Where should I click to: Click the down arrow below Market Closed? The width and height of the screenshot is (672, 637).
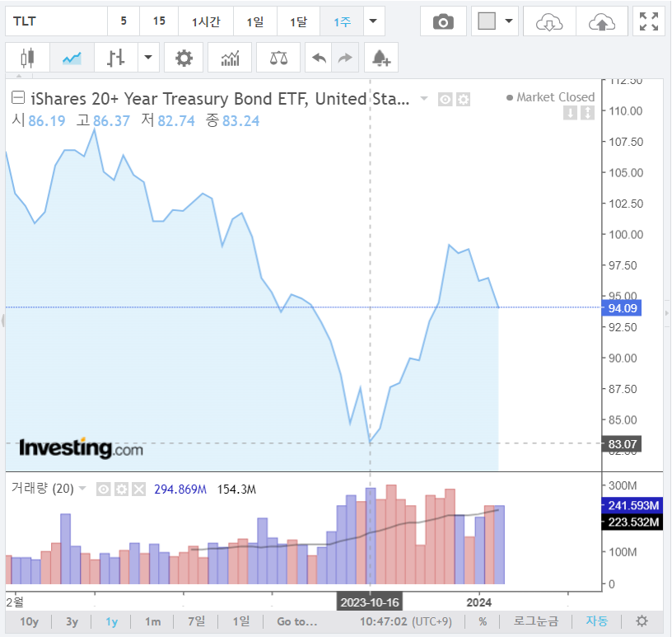coord(570,113)
